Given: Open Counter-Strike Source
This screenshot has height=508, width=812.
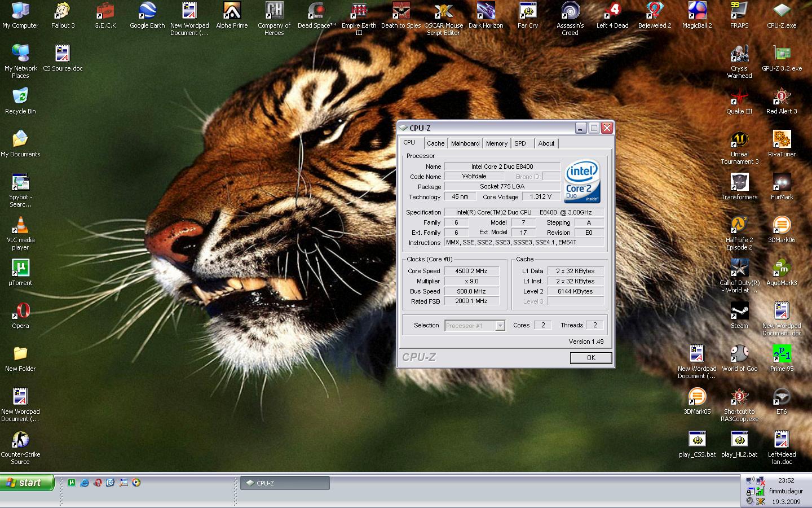Looking at the screenshot, I should tap(20, 440).
